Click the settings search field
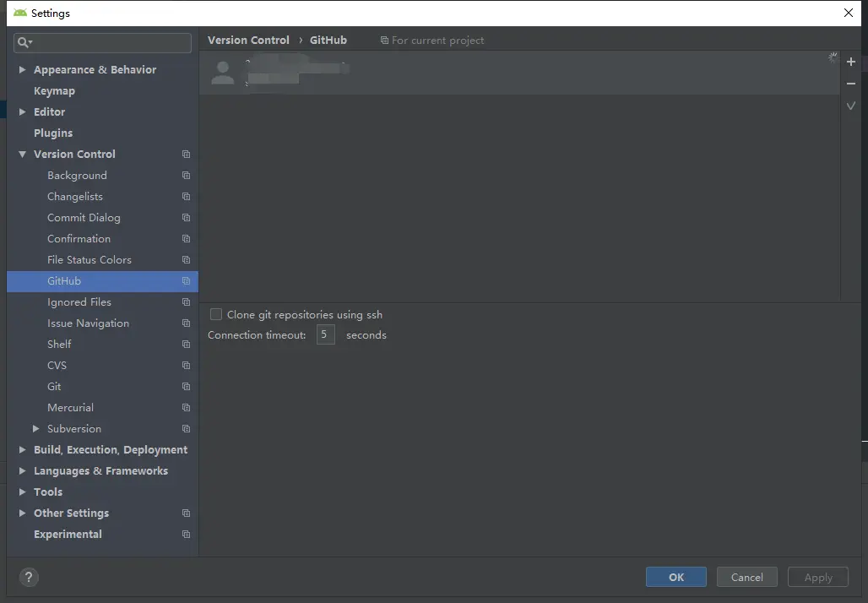868x603 pixels. point(102,42)
